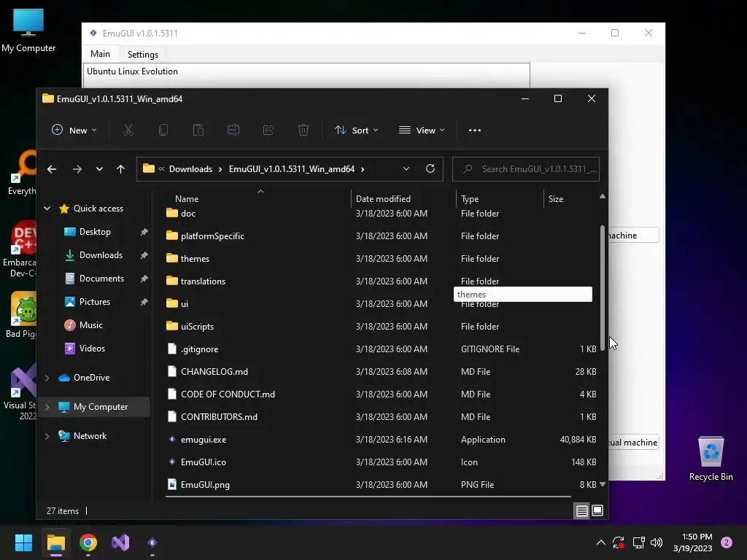Refresh the current folder
Image resolution: width=747 pixels, height=560 pixels.
click(430, 168)
